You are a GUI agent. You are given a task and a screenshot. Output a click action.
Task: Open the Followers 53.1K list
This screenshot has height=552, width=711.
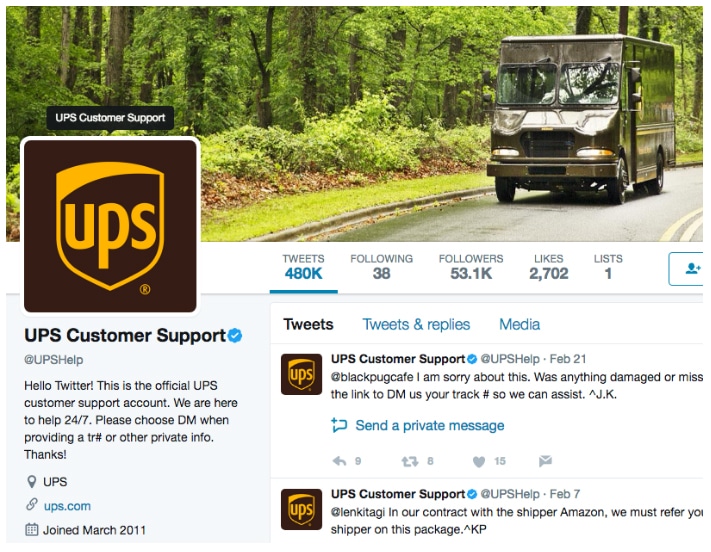point(471,267)
